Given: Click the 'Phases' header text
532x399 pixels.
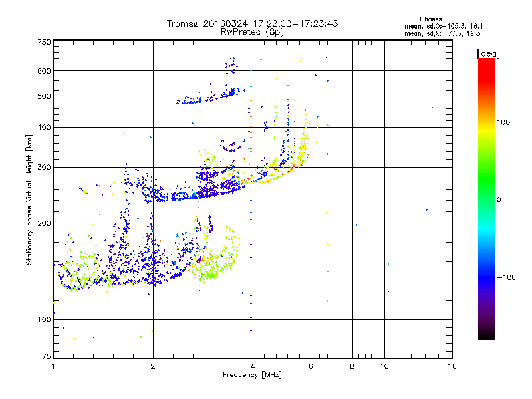Looking at the screenshot, I should coord(430,19).
